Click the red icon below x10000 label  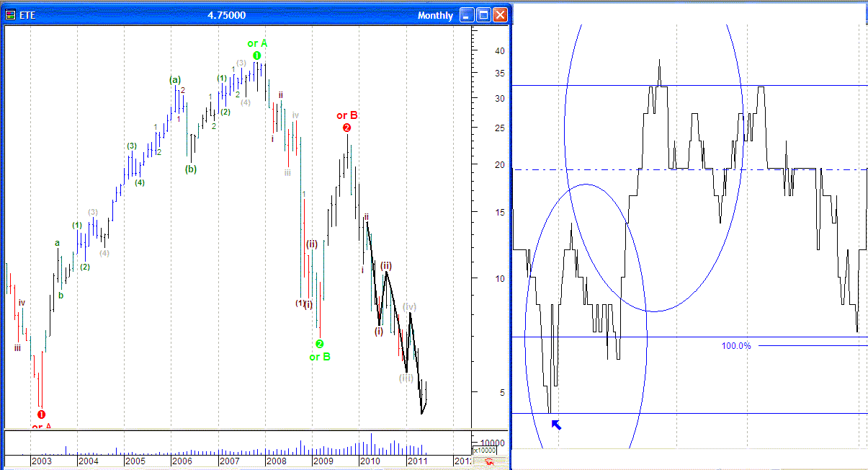click(x=489, y=462)
